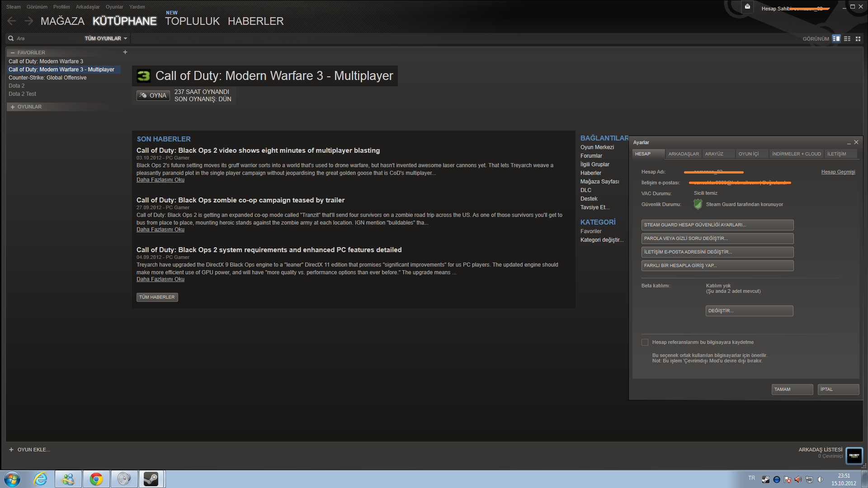Confirm settings with TAMAM
The height and width of the screenshot is (488, 868).
pyautogui.click(x=792, y=389)
